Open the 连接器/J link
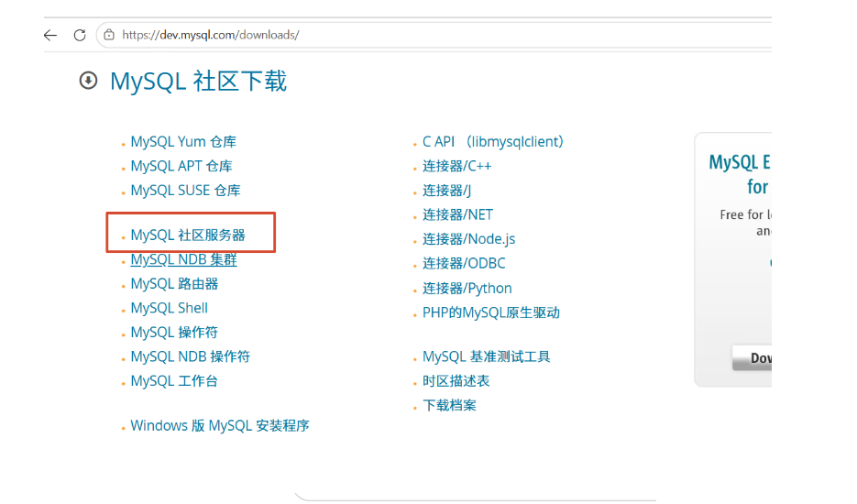The width and height of the screenshot is (857, 504). coord(447,191)
